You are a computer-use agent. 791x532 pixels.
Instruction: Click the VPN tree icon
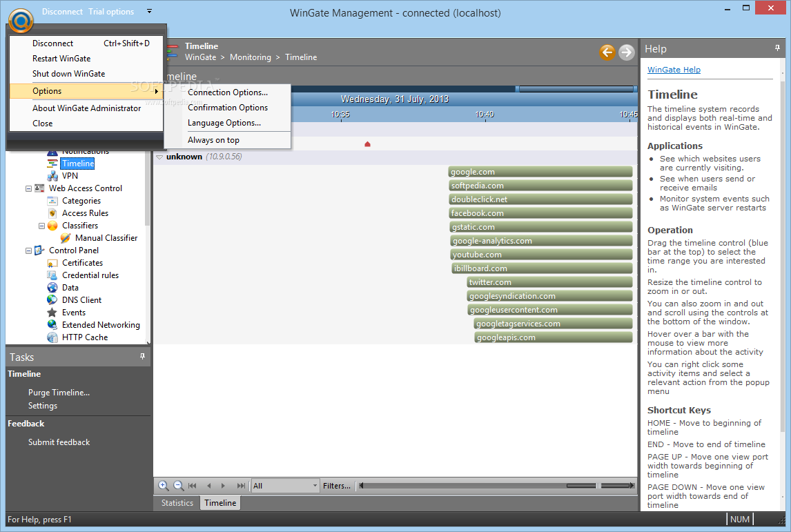[52, 176]
